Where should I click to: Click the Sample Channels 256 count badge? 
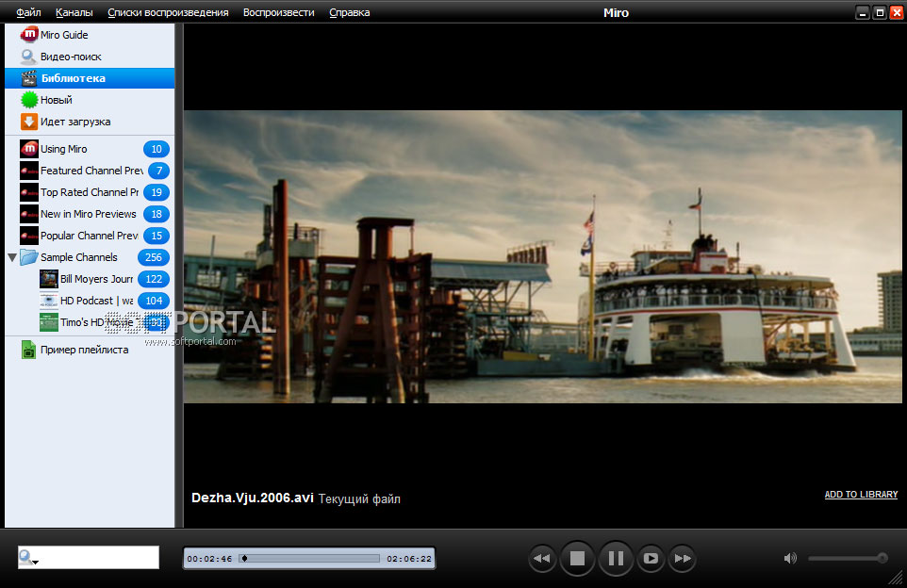[x=154, y=257]
